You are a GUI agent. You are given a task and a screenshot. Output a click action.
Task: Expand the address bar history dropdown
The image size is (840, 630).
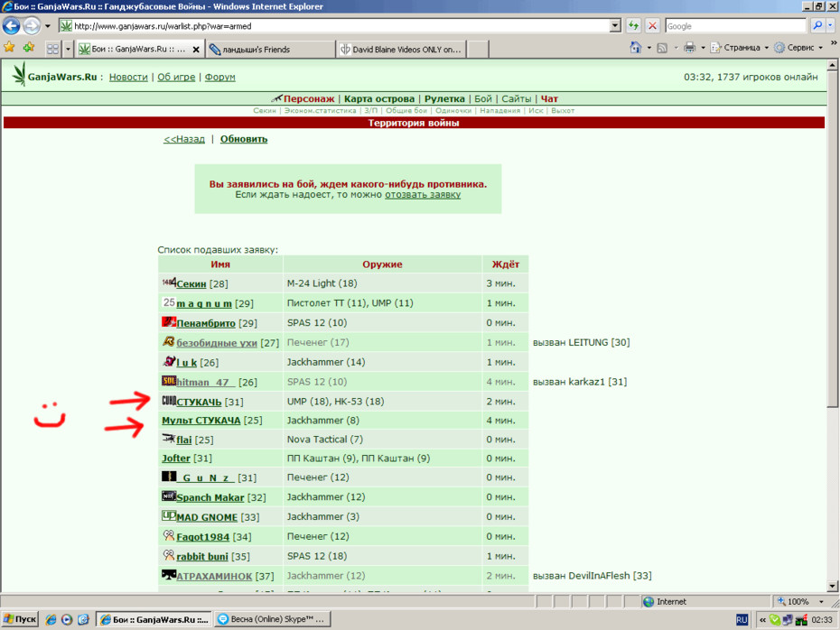[615, 25]
